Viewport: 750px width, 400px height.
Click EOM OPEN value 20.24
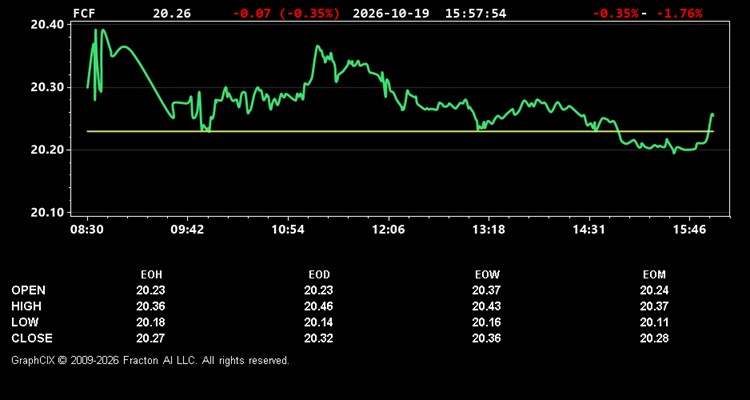654,290
